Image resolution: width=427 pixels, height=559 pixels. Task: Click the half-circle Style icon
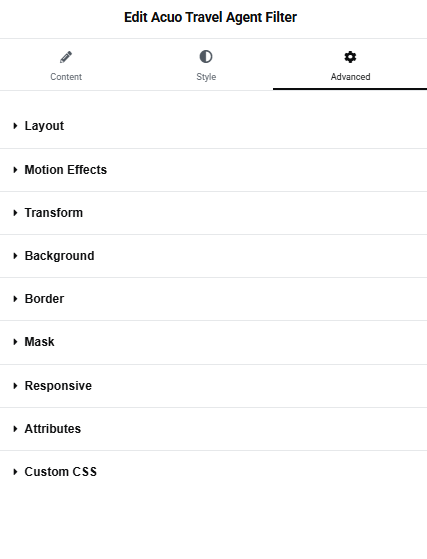click(206, 57)
